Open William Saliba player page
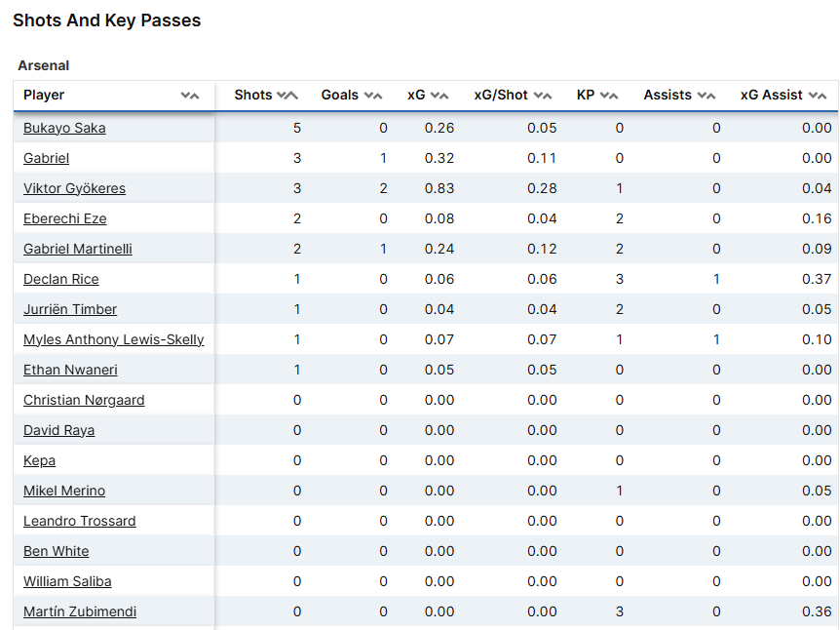Viewport: 840px width, 630px height. 67,581
